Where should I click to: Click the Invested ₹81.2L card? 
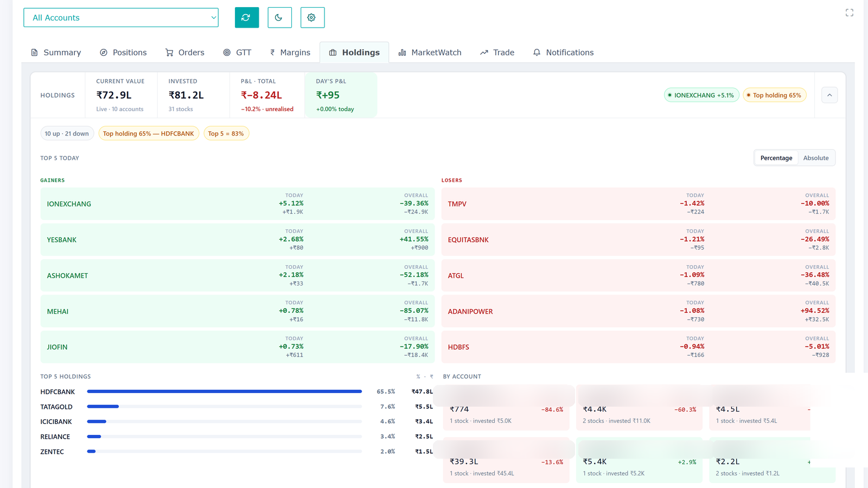point(194,95)
